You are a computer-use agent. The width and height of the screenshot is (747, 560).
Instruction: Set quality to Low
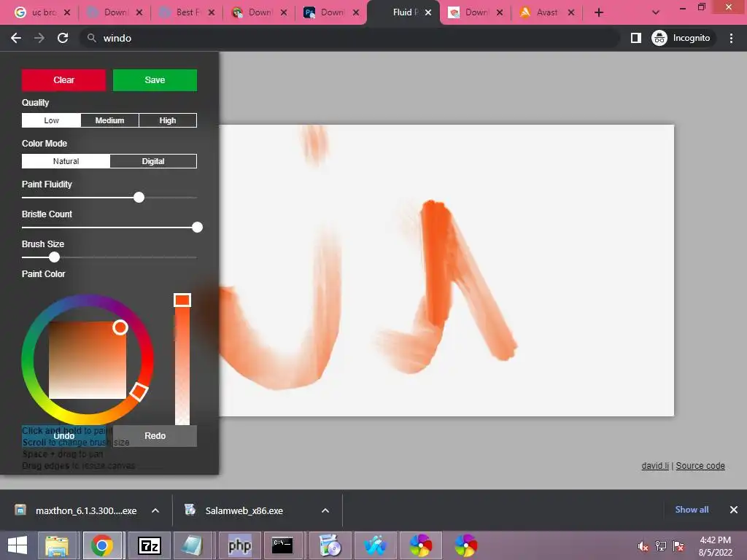coord(52,120)
